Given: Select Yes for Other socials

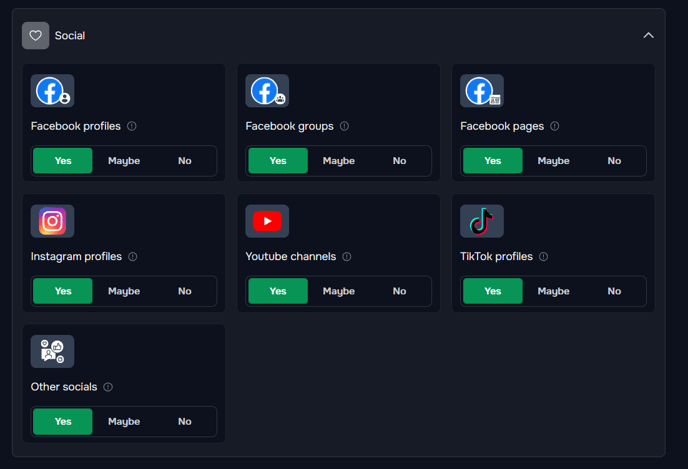Looking at the screenshot, I should [x=63, y=421].
